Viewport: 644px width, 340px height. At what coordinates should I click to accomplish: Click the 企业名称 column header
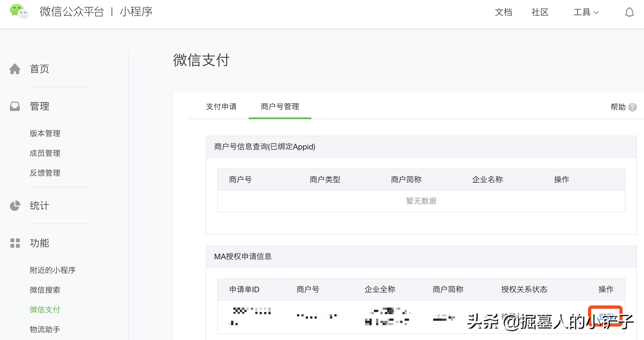[488, 180]
